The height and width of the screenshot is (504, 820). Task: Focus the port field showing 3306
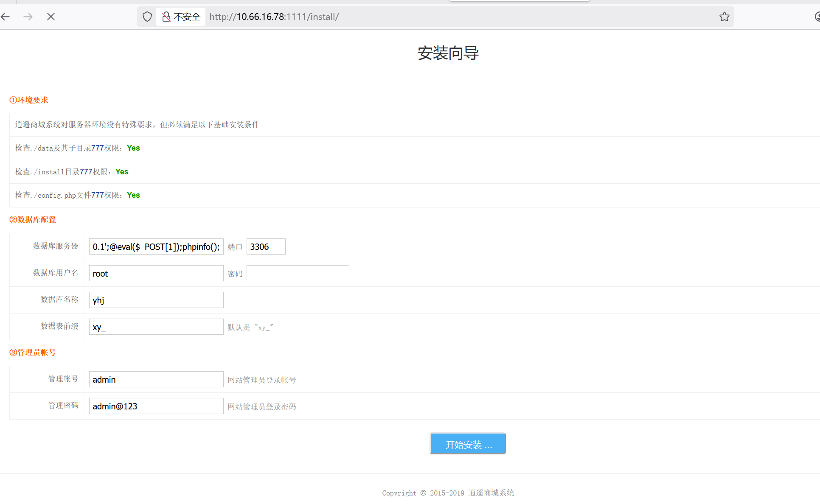[266, 246]
